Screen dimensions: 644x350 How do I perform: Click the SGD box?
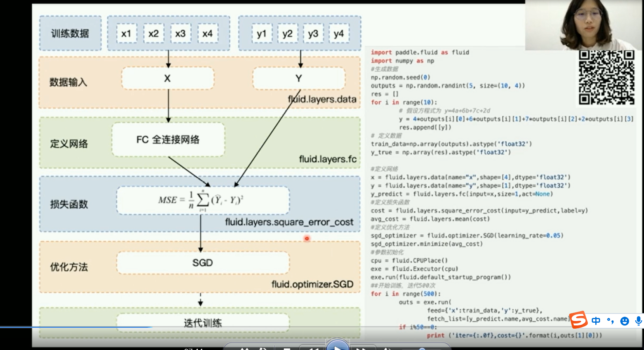[203, 263]
